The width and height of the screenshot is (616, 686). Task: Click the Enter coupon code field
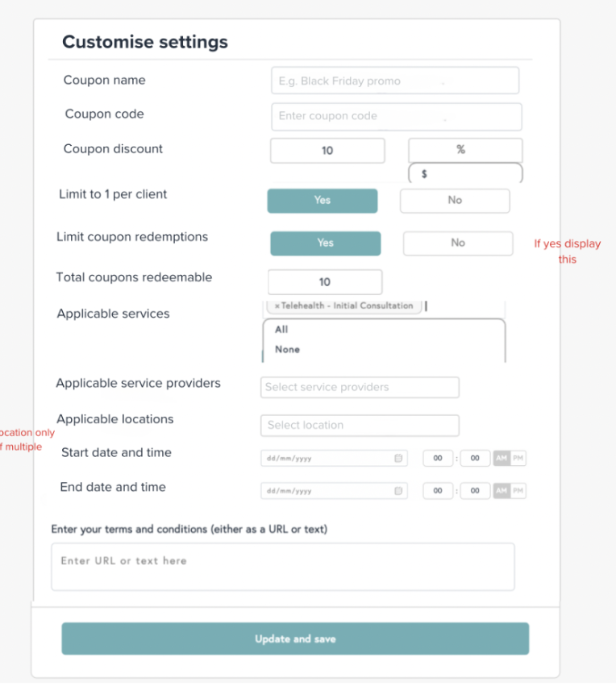396,116
